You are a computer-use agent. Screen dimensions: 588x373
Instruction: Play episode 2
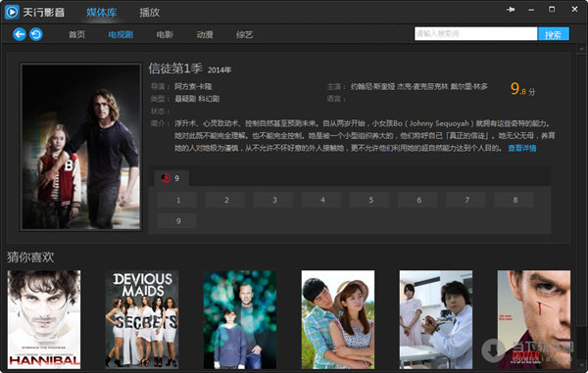pos(226,200)
